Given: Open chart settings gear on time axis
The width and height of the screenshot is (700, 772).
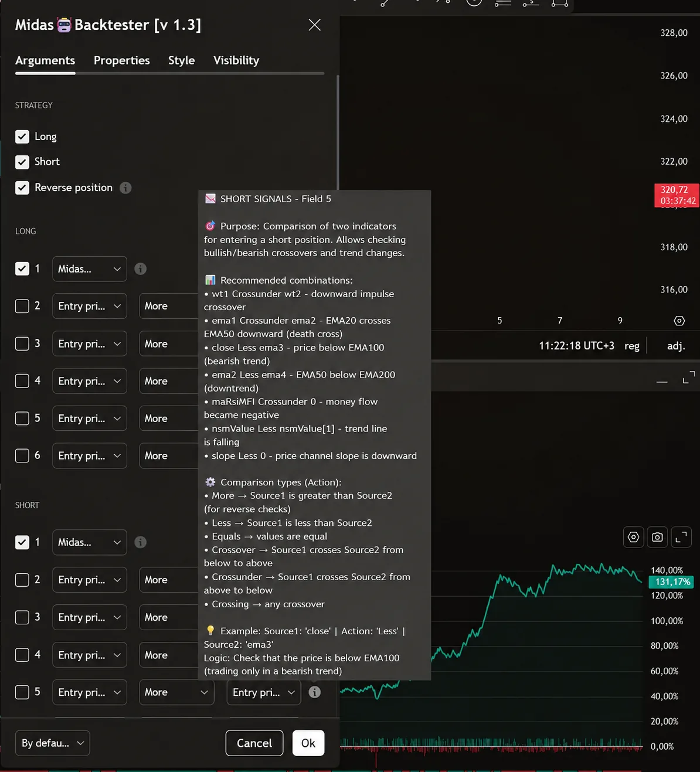Looking at the screenshot, I should pos(679,321).
